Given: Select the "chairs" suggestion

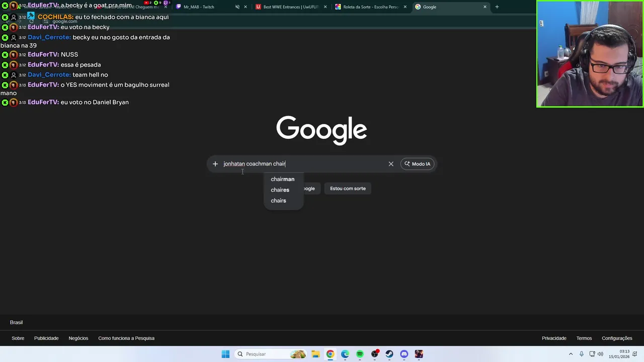Looking at the screenshot, I should click(x=278, y=201).
